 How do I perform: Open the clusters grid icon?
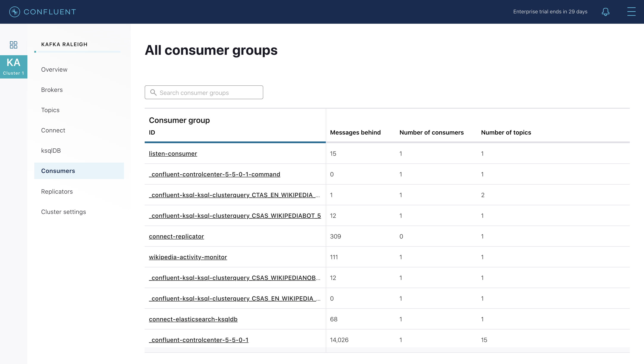14,45
